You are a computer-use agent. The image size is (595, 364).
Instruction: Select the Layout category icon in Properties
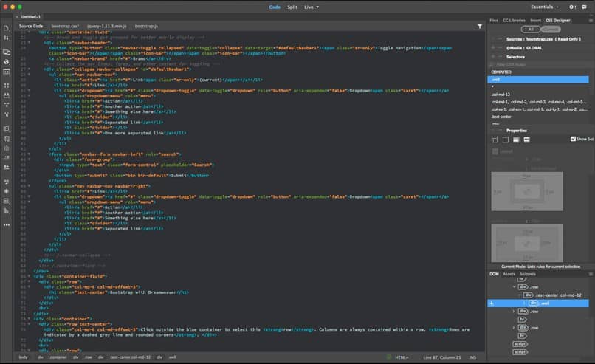495,140
